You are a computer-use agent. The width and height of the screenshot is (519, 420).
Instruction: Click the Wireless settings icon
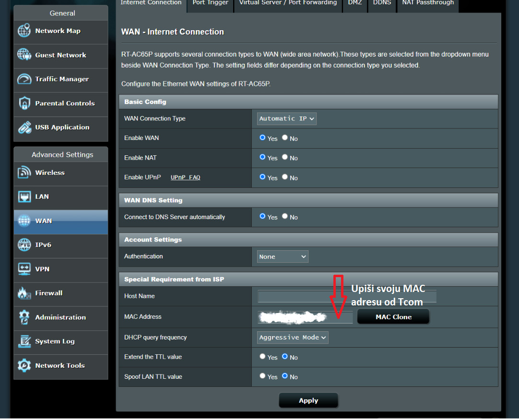[24, 173]
